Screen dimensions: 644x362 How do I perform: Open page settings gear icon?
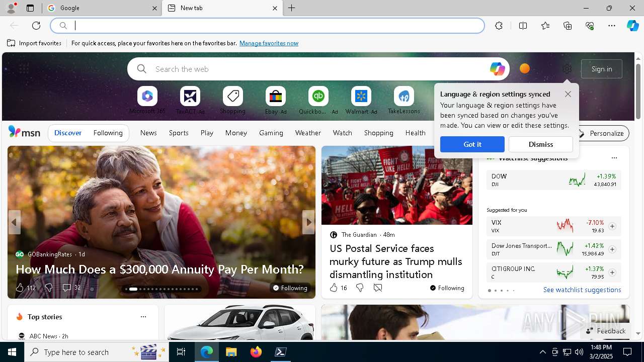click(x=567, y=69)
